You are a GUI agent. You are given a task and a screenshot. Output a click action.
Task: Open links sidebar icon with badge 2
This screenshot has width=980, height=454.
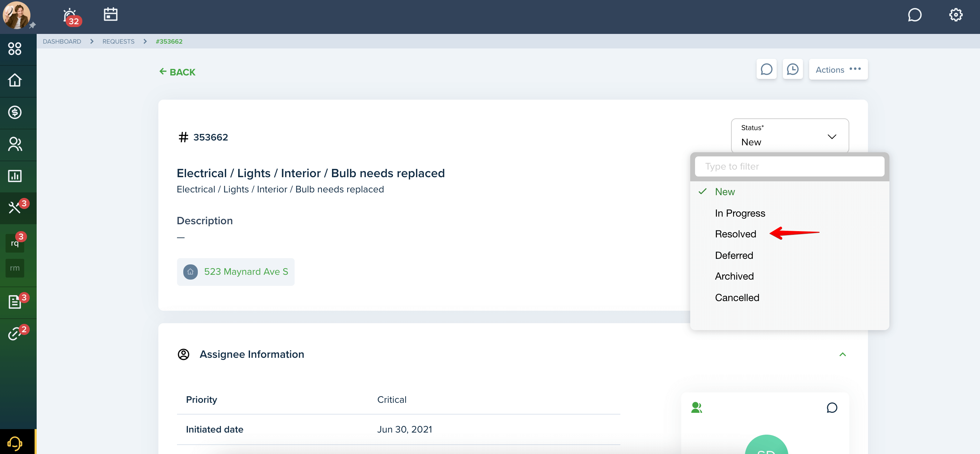15,333
